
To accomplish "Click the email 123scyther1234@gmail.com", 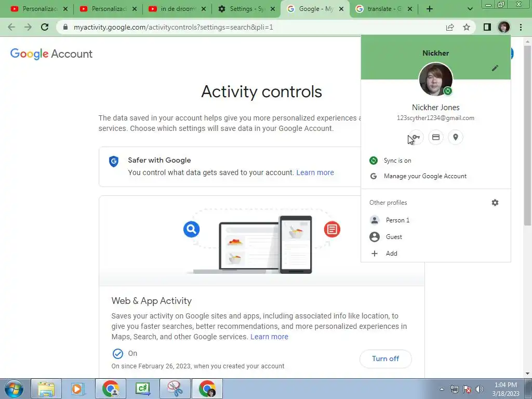I will (436, 118).
